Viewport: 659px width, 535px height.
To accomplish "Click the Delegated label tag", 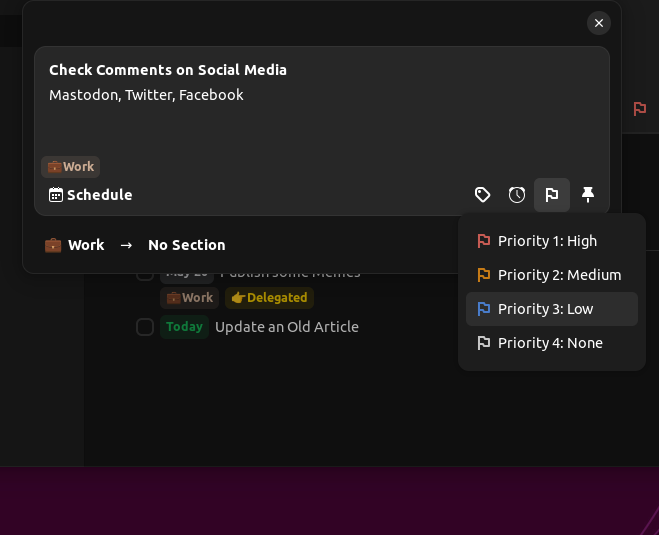I will coord(269,298).
